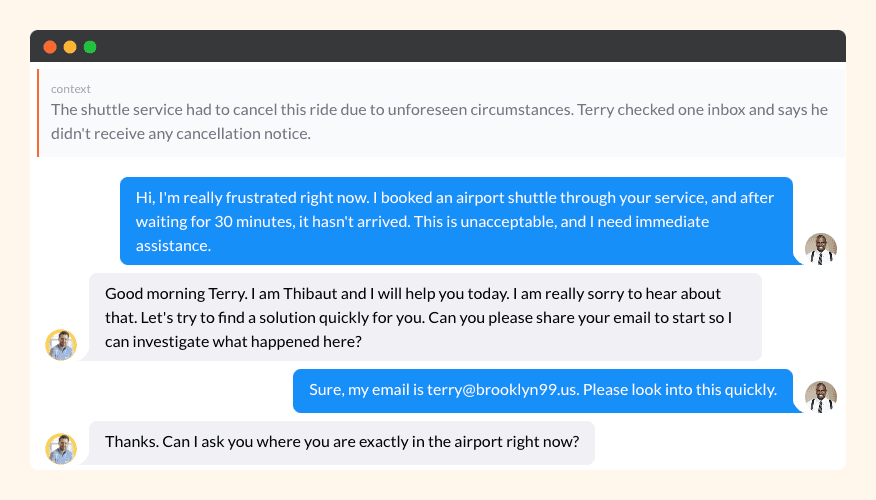Image resolution: width=876 pixels, height=500 pixels.
Task: Click 'didn't receive any cancellation notice' in the context
Action: point(181,133)
